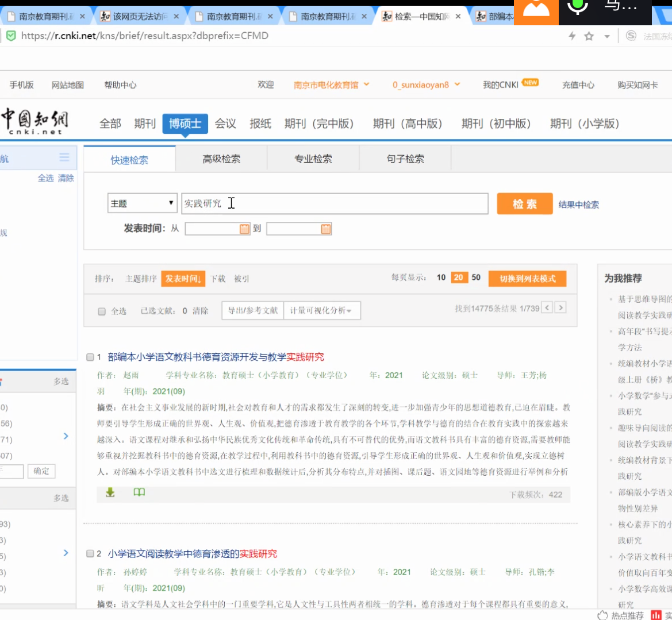The height and width of the screenshot is (620, 672).
Task: Open result 部编本小学语文教科书德育资源开发与教学实践研究
Action: (x=216, y=357)
